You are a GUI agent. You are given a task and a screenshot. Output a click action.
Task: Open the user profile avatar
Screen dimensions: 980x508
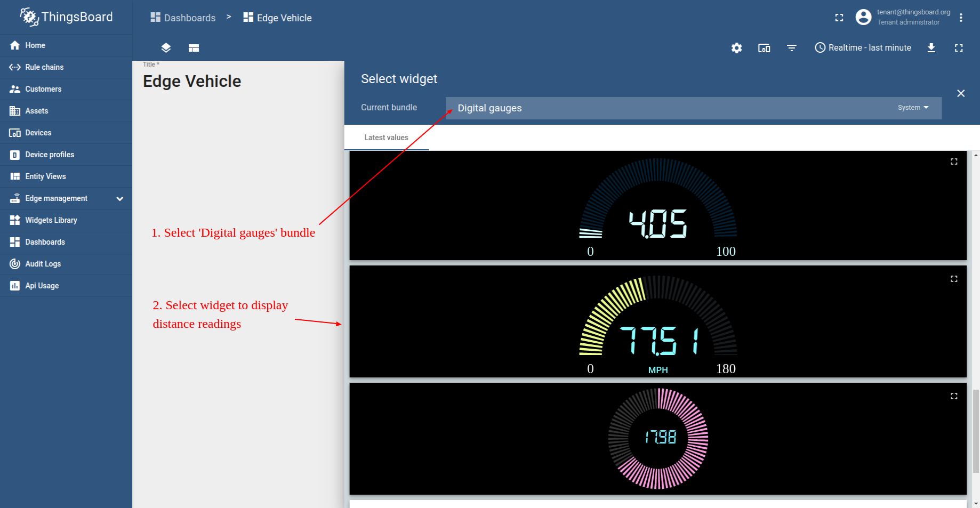tap(863, 17)
